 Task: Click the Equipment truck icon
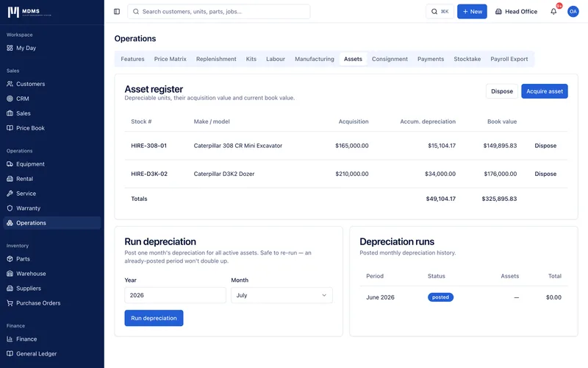click(x=10, y=164)
